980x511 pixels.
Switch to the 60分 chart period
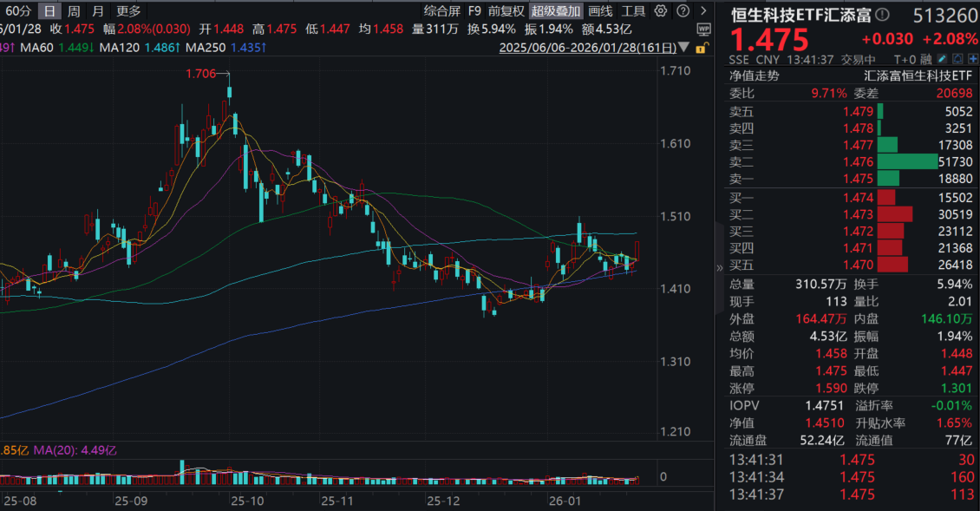(18, 11)
